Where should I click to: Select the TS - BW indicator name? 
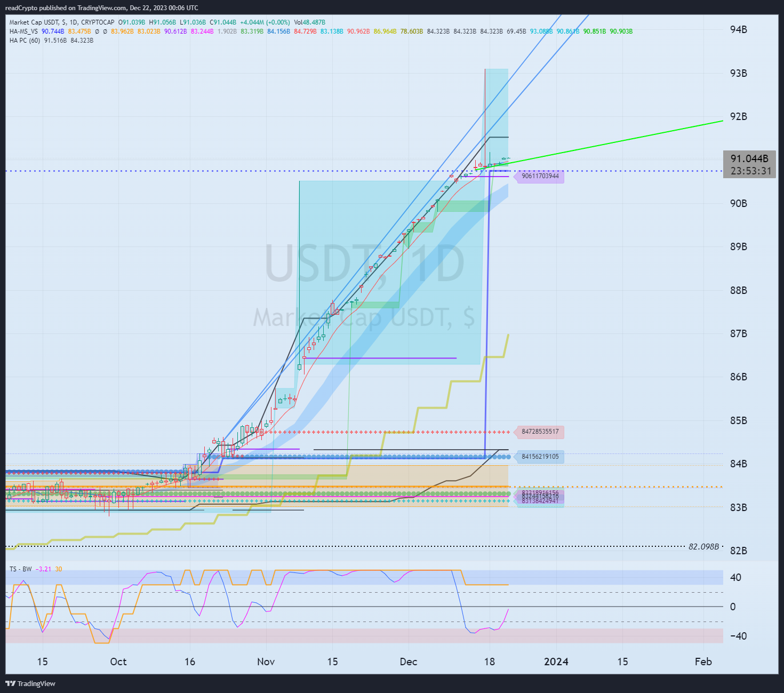tap(21, 569)
